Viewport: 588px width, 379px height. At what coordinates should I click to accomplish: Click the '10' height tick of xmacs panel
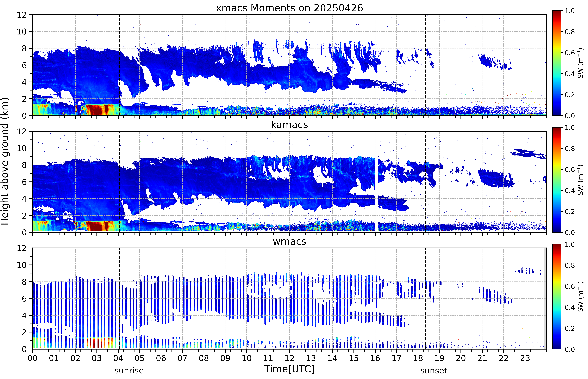22,32
